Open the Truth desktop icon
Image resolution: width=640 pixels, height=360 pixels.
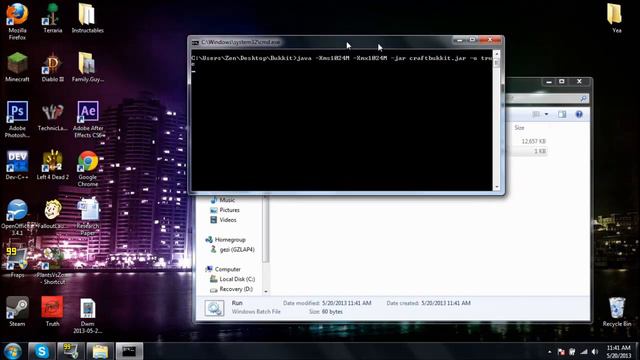pos(52,311)
